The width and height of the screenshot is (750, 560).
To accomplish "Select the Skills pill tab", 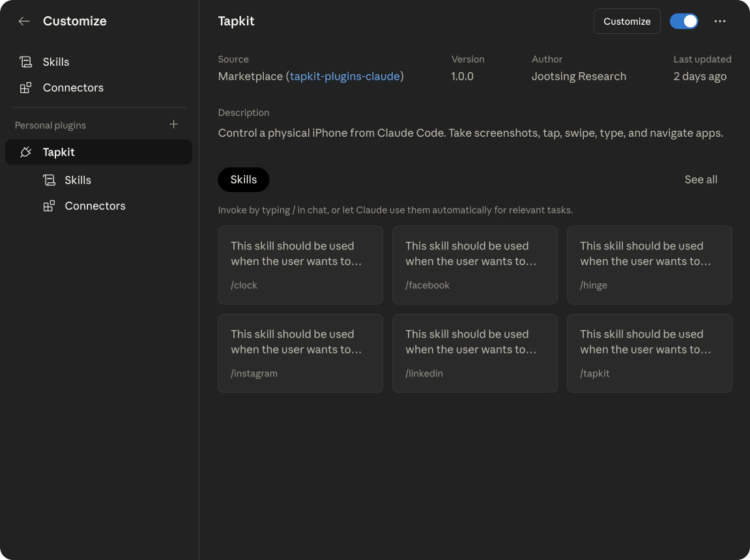I will coord(243,179).
